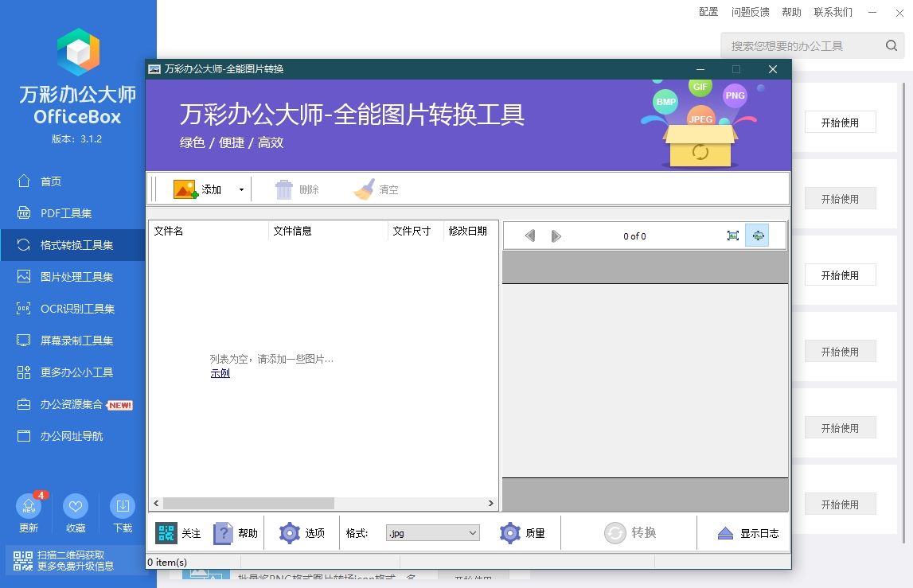Click the example link in empty list
The width and height of the screenshot is (913, 588).
tap(220, 373)
